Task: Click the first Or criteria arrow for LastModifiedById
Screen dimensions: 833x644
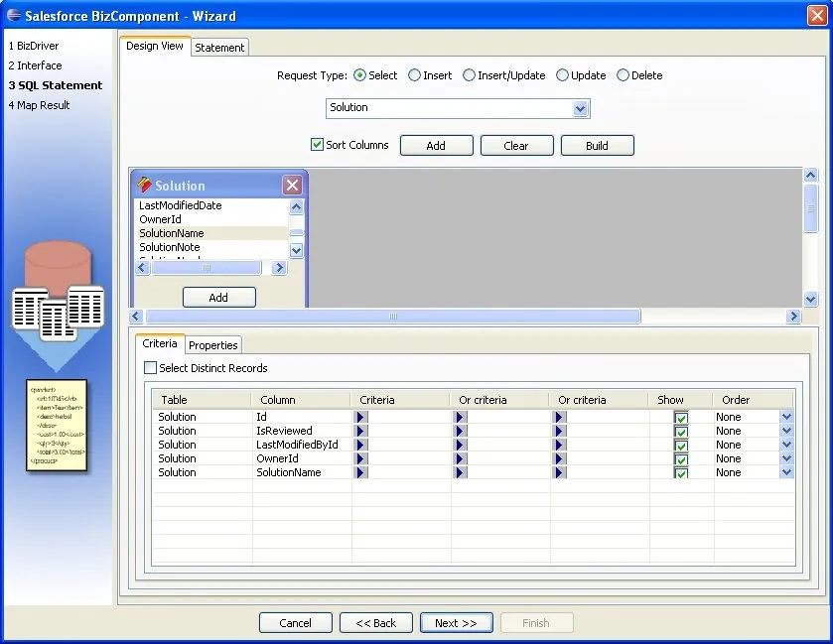Action: (460, 445)
